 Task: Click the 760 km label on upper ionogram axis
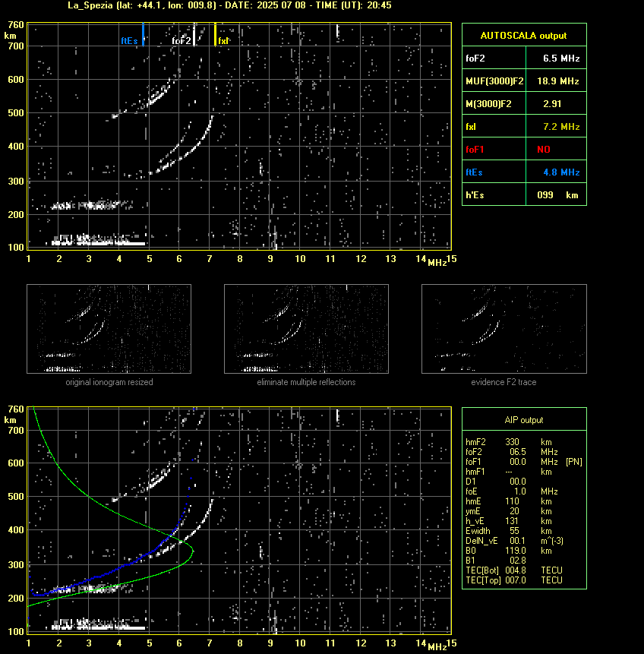tap(16, 24)
